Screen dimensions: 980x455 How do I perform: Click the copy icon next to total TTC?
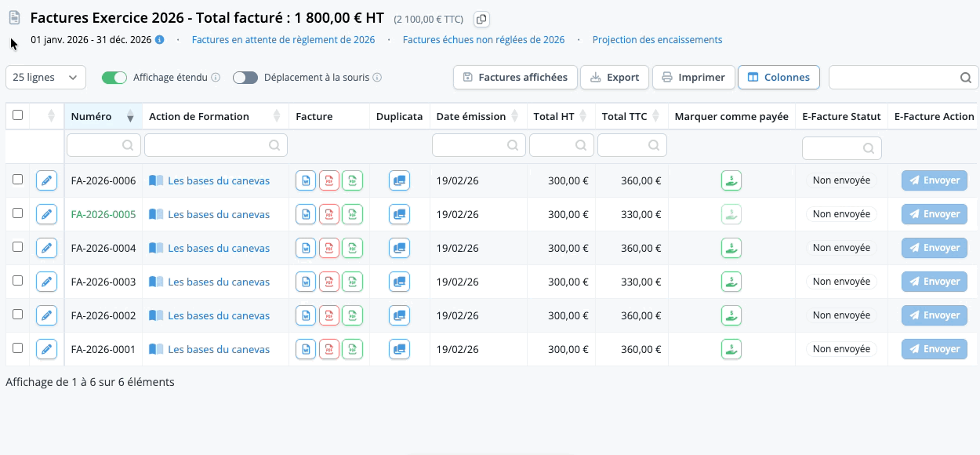pos(482,19)
